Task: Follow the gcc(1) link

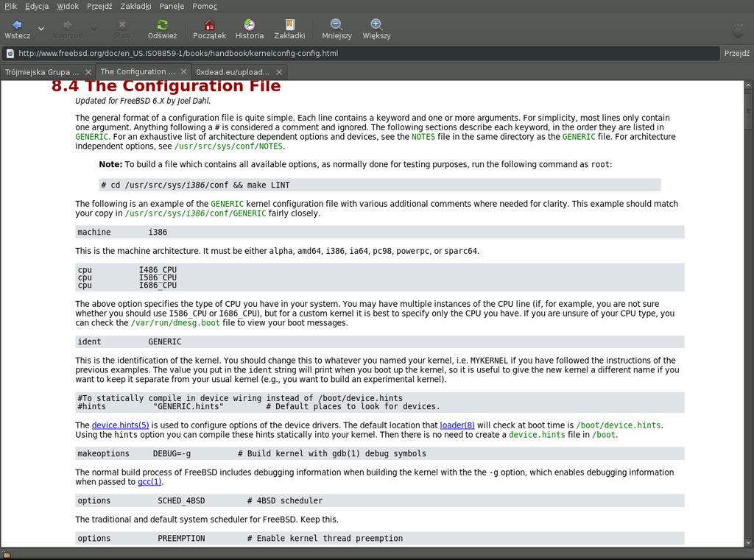Action: pyautogui.click(x=149, y=482)
